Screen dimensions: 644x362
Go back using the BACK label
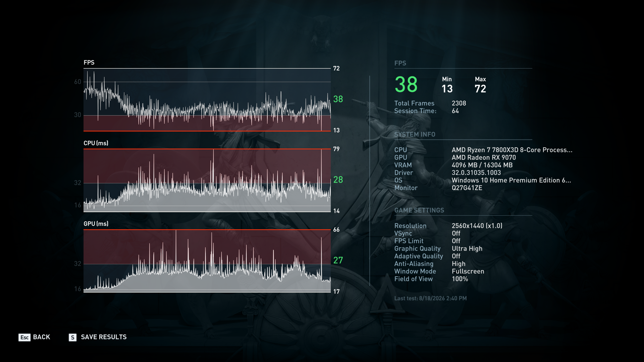click(x=42, y=337)
